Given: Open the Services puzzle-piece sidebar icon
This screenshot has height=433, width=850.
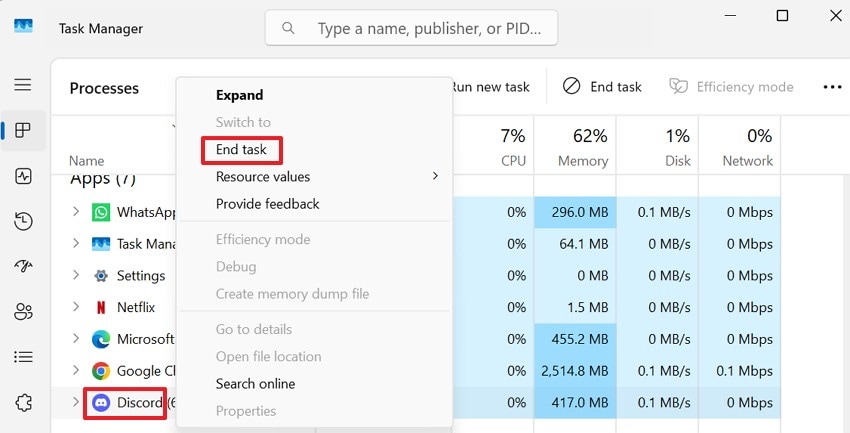Looking at the screenshot, I should [23, 402].
